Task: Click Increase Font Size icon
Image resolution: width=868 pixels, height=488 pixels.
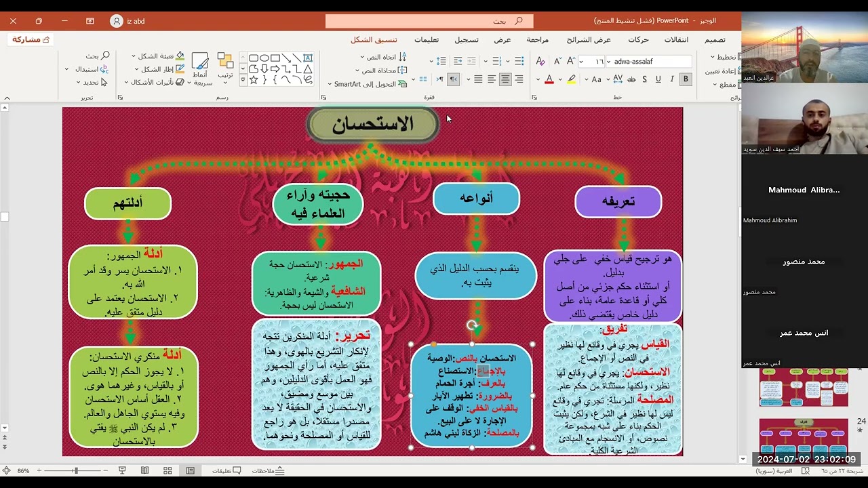Action: (571, 61)
